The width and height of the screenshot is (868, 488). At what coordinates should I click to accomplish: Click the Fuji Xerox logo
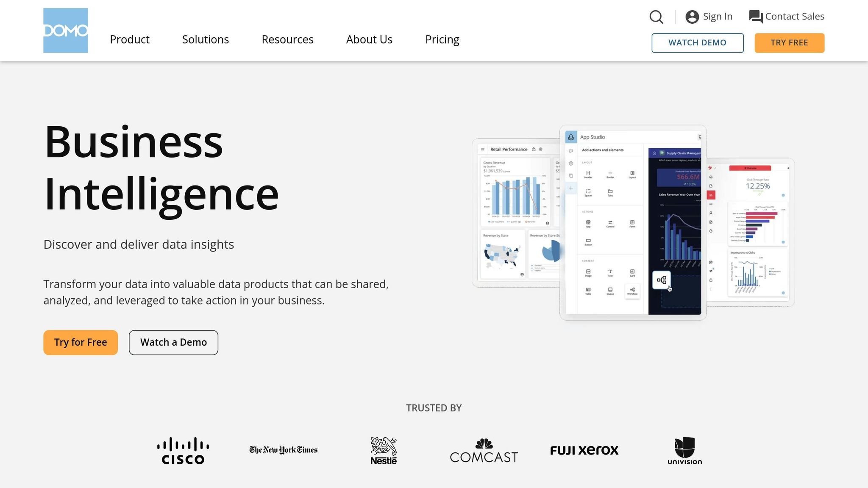[x=584, y=450]
